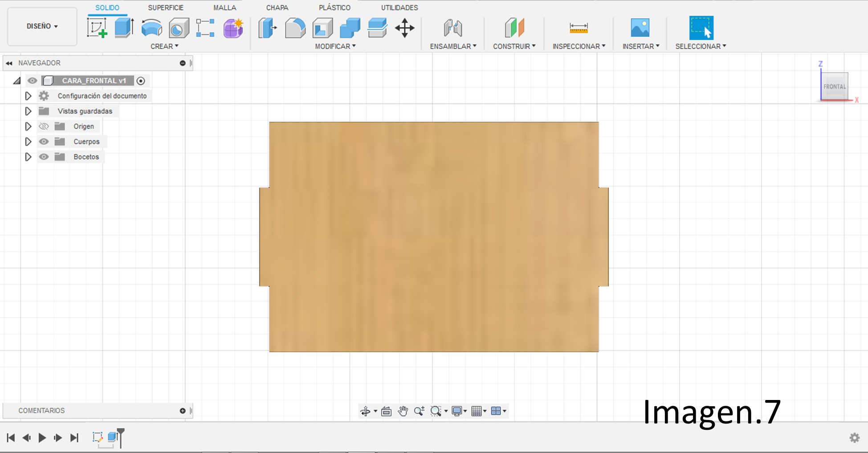Image resolution: width=868 pixels, height=453 pixels.
Task: Select the Move/Copy tool
Action: [404, 28]
